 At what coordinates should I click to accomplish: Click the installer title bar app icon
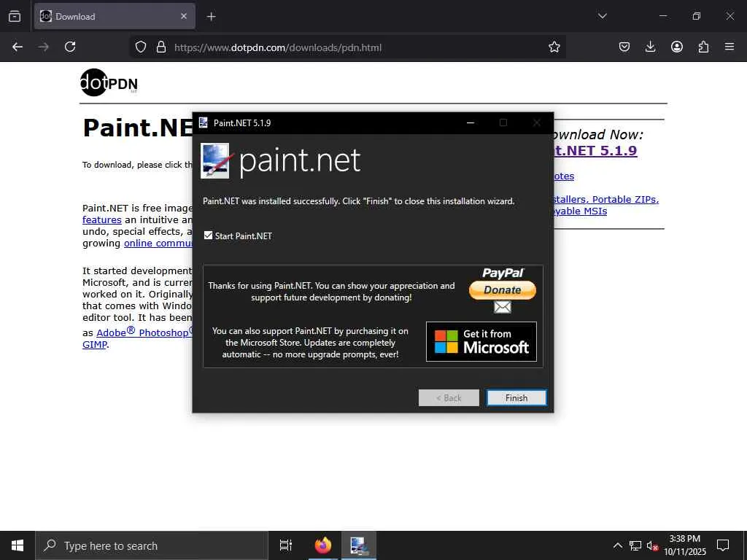pyautogui.click(x=204, y=122)
